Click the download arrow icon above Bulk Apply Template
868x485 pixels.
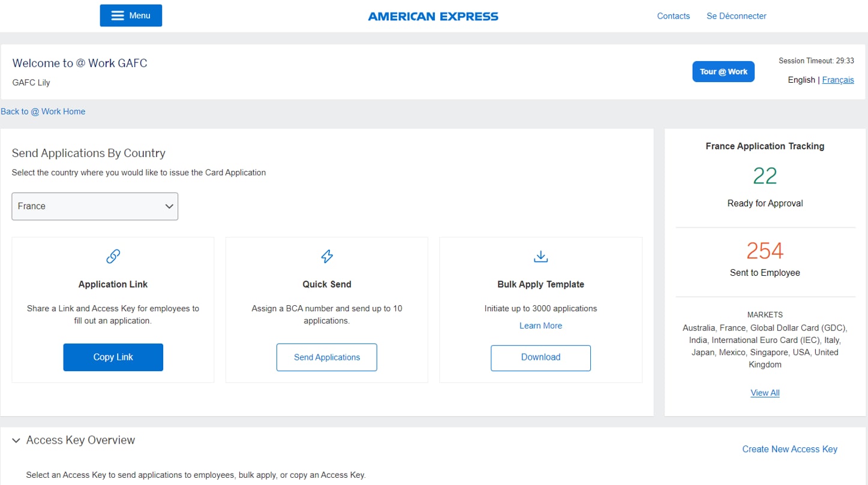[540, 257]
